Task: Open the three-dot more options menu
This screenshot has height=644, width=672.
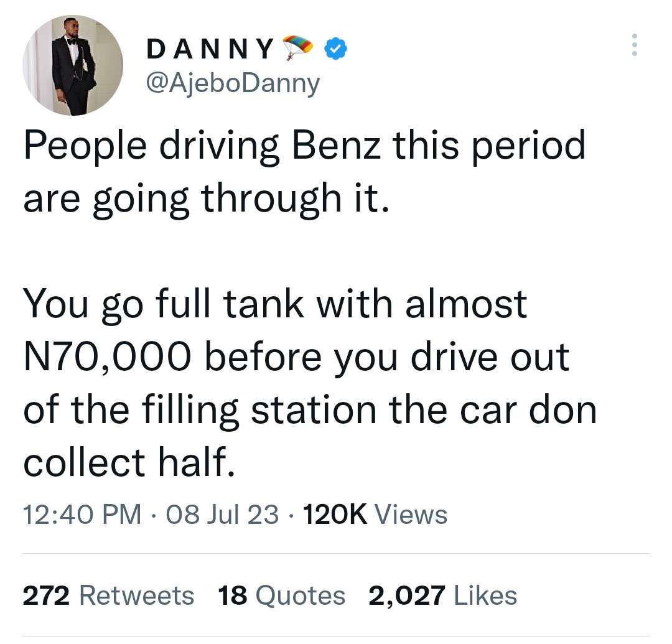Action: (634, 45)
